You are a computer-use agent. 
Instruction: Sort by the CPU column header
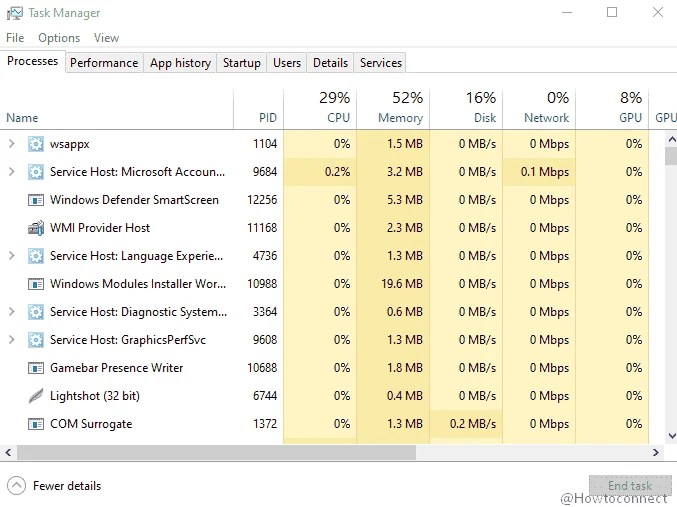point(320,109)
